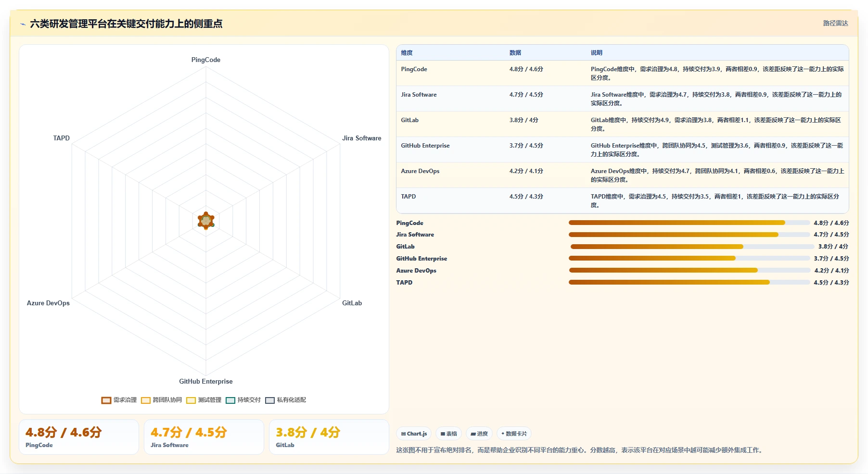This screenshot has height=474, width=868.
Task: Click table cell 4.2分 / 4.1分
Action: (526, 171)
